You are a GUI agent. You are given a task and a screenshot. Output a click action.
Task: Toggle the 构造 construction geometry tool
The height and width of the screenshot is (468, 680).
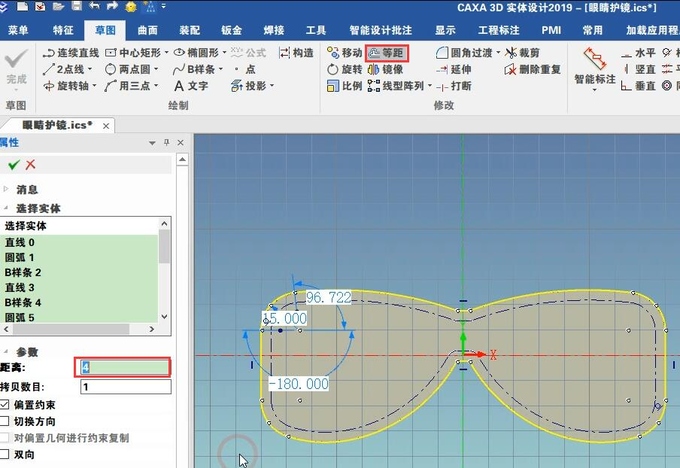click(296, 53)
